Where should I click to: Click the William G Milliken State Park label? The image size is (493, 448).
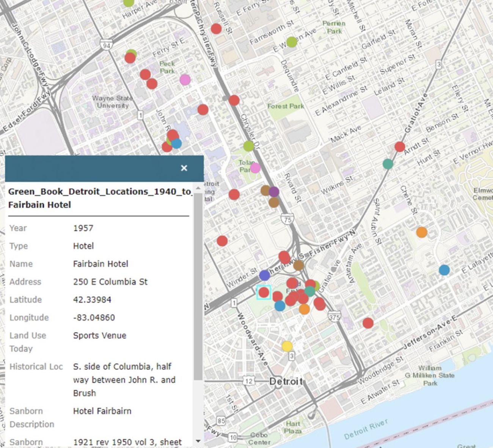pos(430,375)
